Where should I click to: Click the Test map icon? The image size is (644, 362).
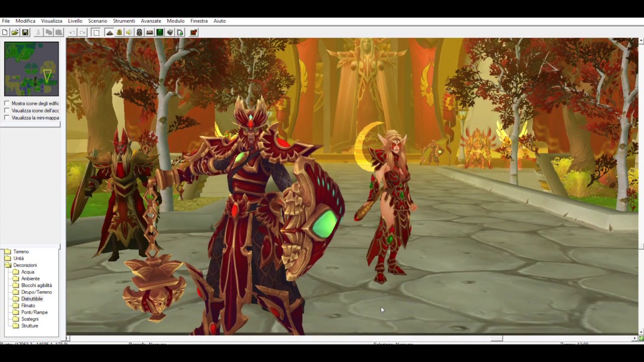tap(194, 32)
